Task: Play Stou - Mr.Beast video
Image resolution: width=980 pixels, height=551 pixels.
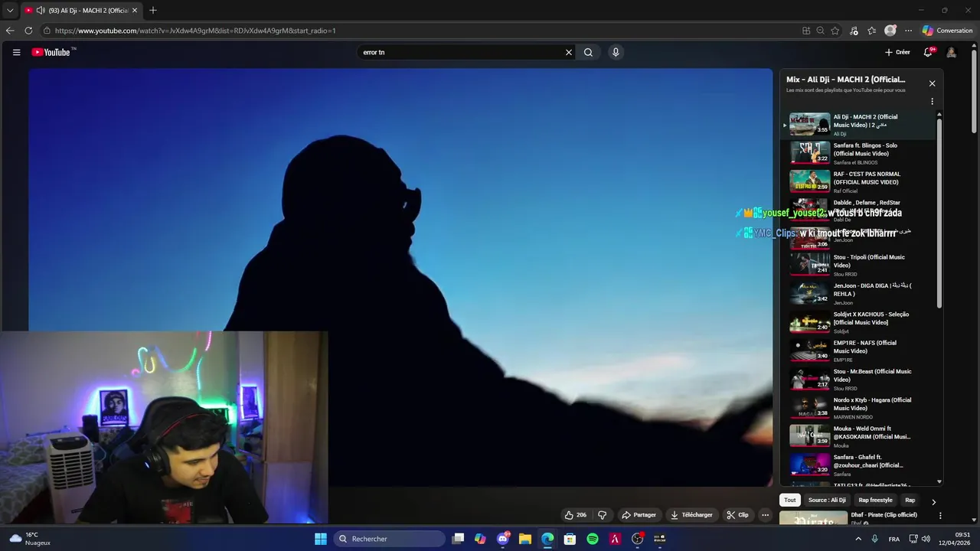Action: (857, 380)
